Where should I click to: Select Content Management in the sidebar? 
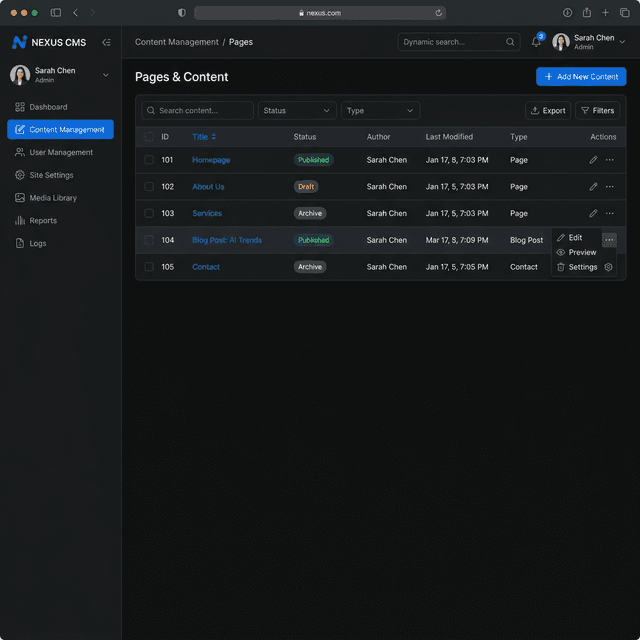60,129
